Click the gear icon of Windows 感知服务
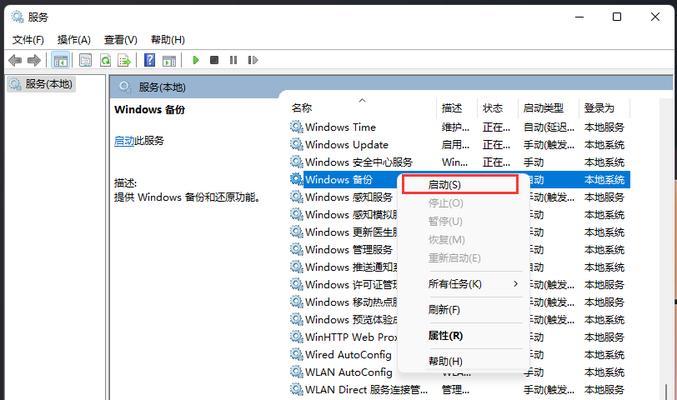677x400 pixels. (x=297, y=197)
